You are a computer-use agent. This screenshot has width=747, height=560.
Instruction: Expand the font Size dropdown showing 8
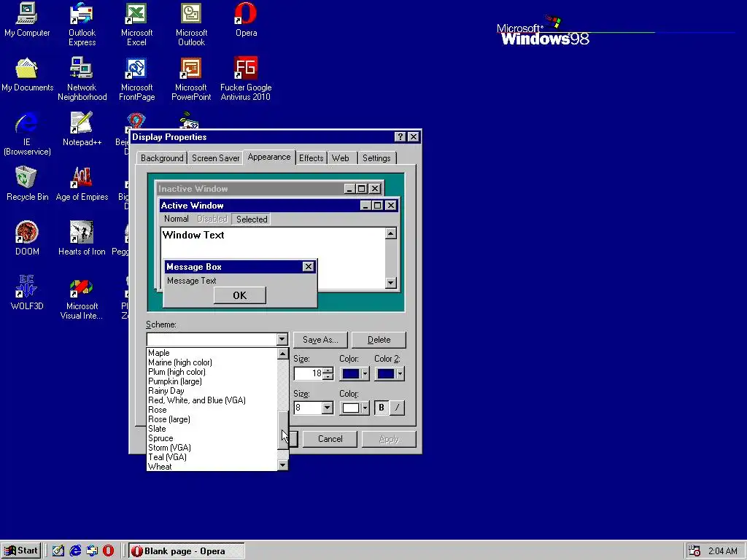pos(327,408)
